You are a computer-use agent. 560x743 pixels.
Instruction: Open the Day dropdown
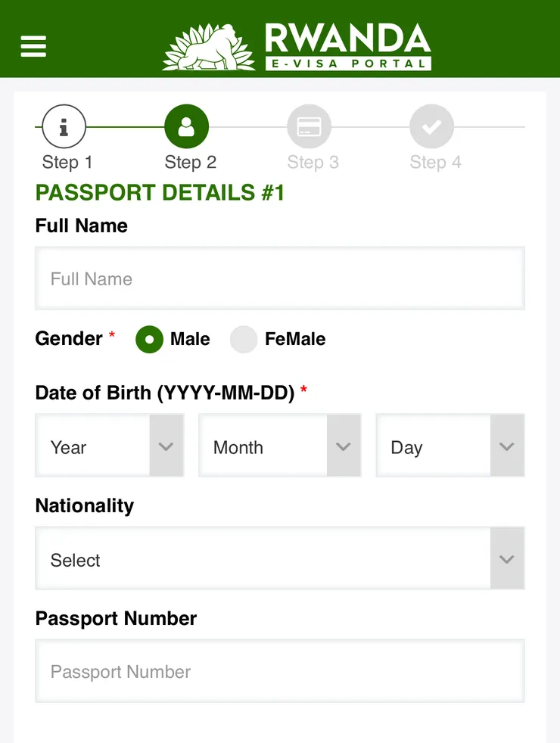pyautogui.click(x=450, y=446)
